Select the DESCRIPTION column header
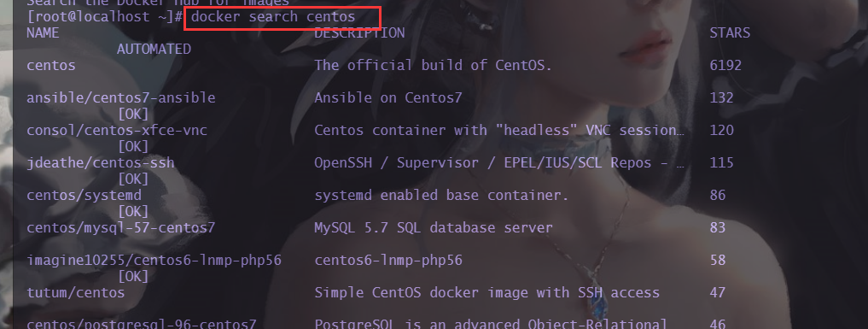The width and height of the screenshot is (868, 329). point(359,32)
